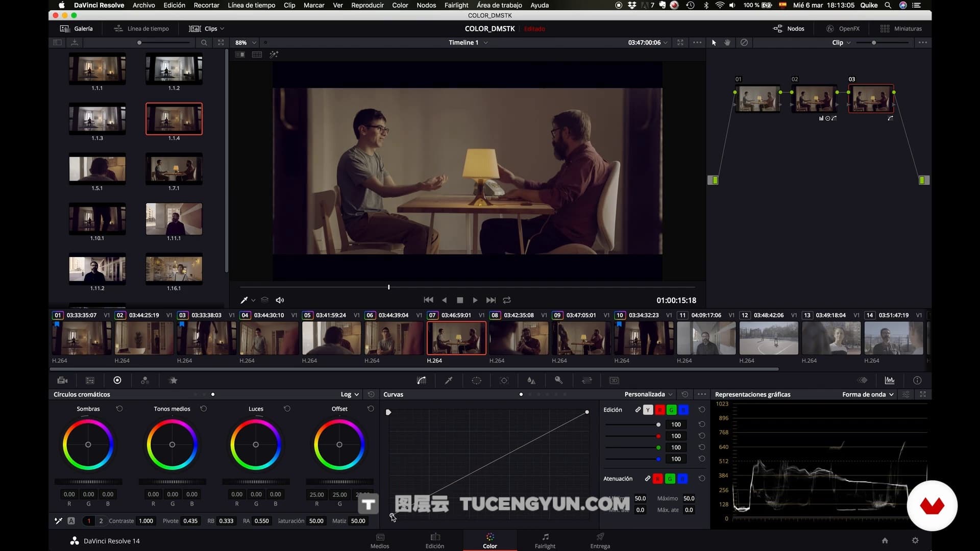Select the Scopes palette icon

890,380
